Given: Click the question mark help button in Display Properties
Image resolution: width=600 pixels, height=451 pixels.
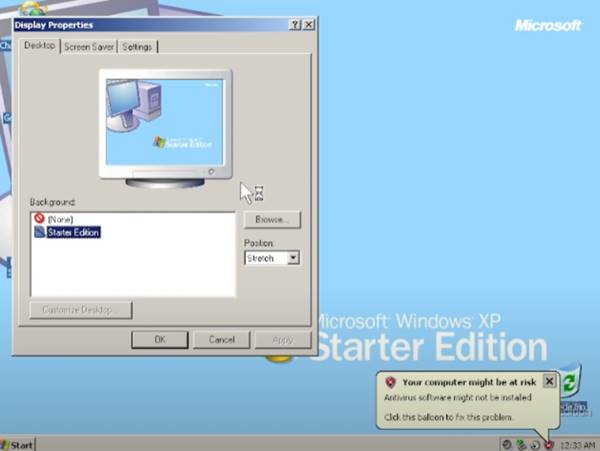Looking at the screenshot, I should pyautogui.click(x=295, y=25).
